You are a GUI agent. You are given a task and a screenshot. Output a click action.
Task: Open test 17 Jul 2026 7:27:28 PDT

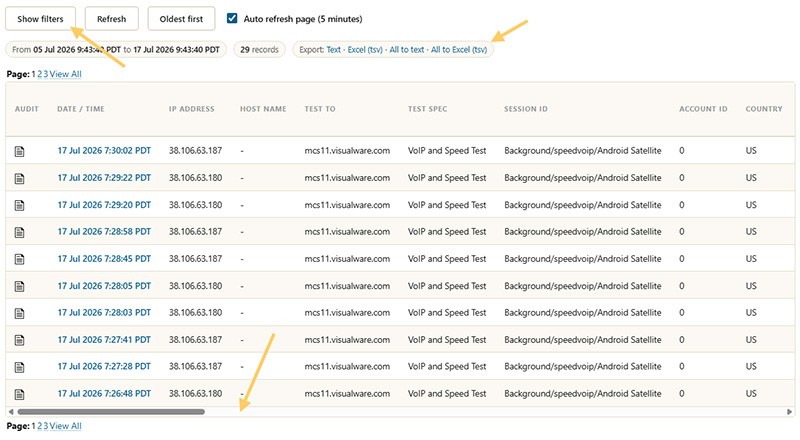coord(104,366)
